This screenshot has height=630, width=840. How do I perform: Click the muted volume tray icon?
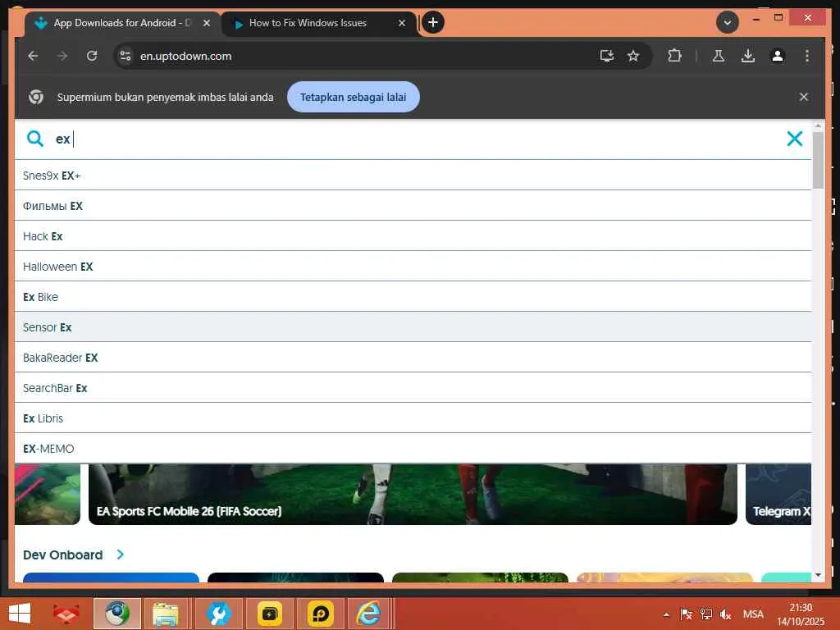(725, 614)
